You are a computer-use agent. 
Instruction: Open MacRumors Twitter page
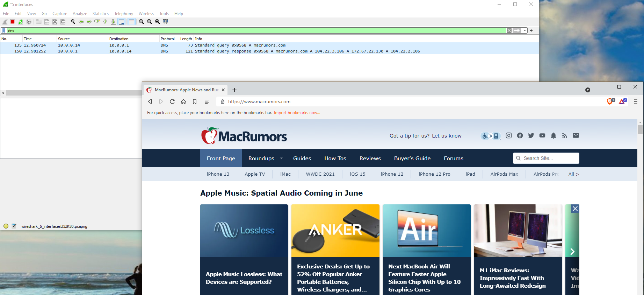point(531,135)
